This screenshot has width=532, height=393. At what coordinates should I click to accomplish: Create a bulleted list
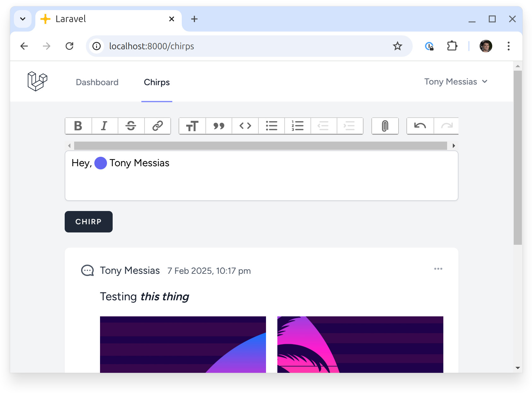point(271,126)
